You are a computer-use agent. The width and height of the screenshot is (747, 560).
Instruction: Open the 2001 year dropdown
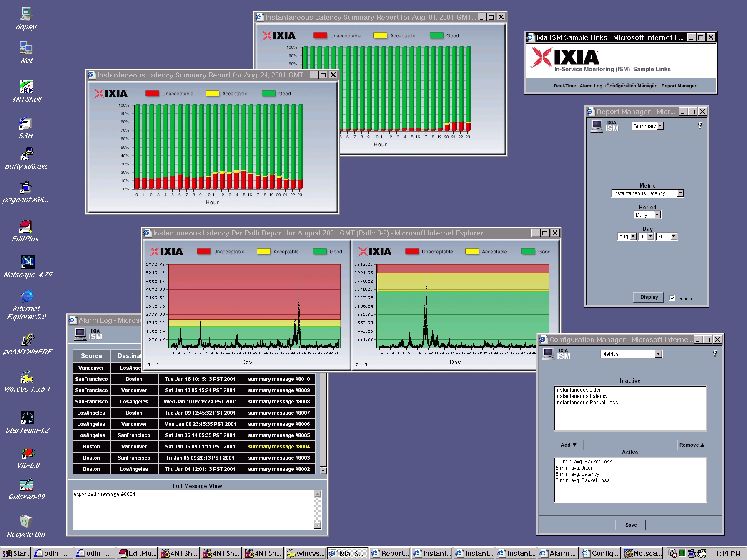tap(667, 237)
